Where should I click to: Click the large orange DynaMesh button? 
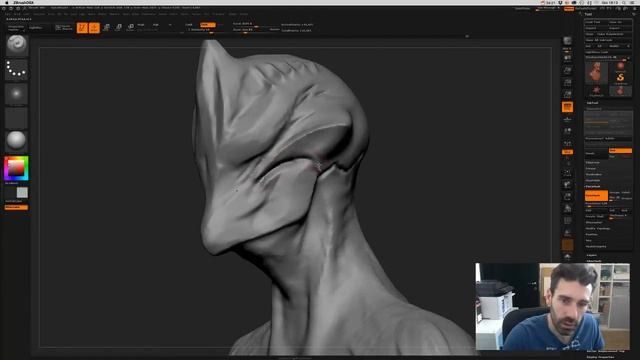tap(596, 196)
